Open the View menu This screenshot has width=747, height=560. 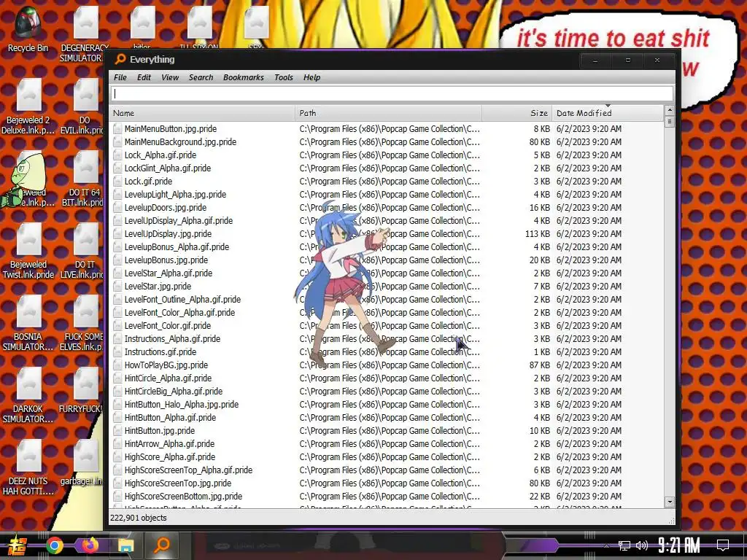[169, 77]
